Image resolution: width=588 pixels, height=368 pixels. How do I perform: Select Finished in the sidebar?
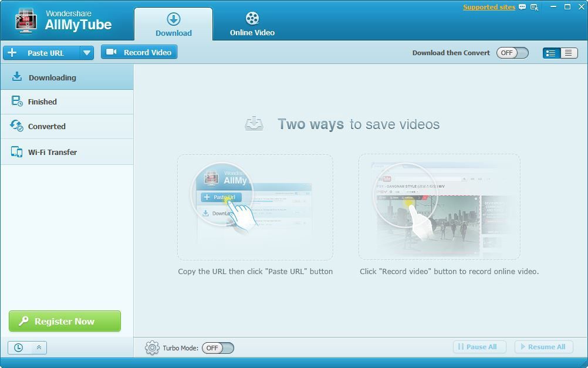point(67,102)
